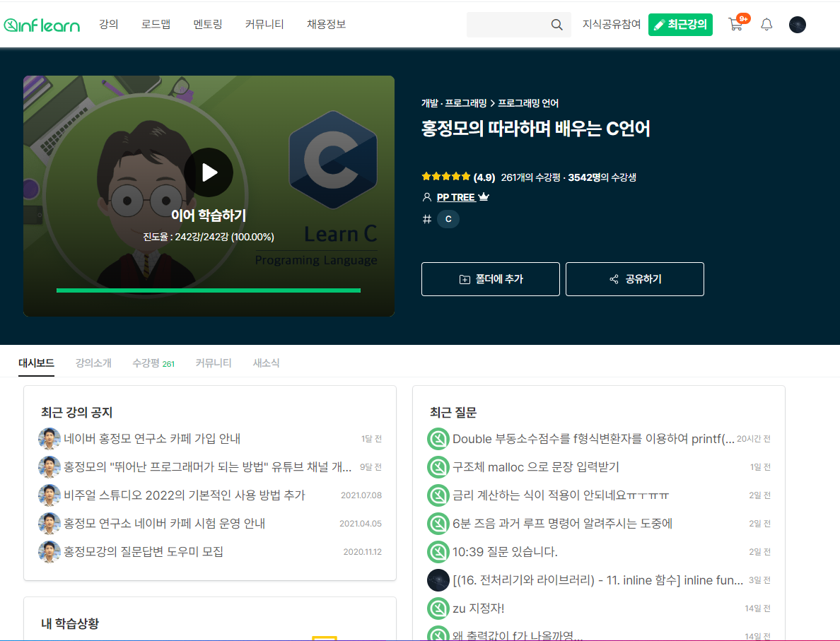Screen dimensions: 840x641
Task: Play the course video preview
Action: click(x=209, y=172)
